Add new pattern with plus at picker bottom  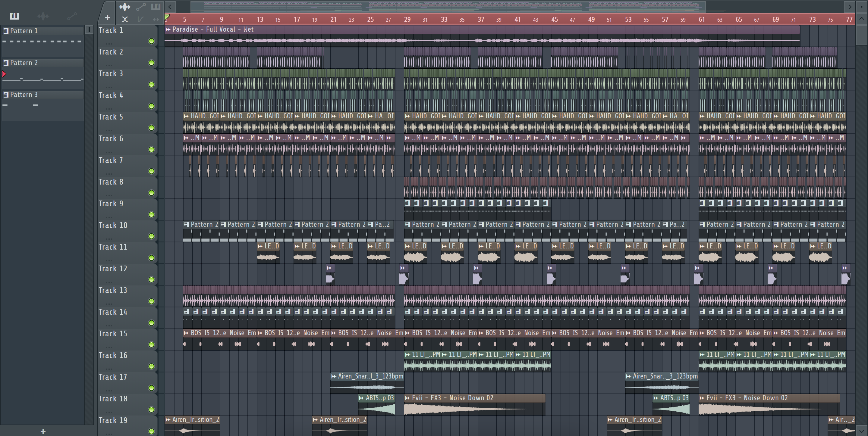[43, 431]
